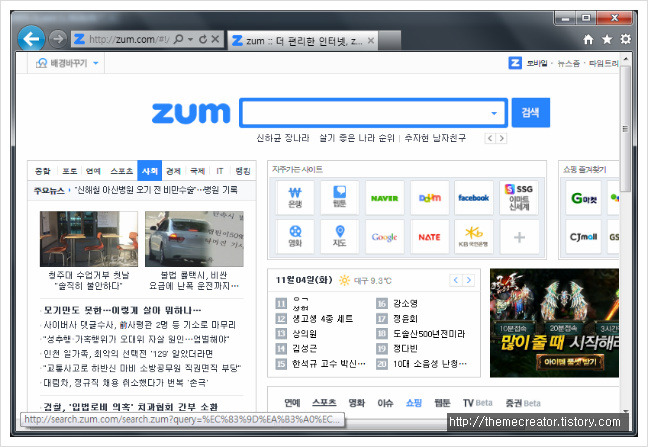Open the G마켓 shopping shortcut
This screenshot has width=648, height=447.
pyautogui.click(x=584, y=198)
